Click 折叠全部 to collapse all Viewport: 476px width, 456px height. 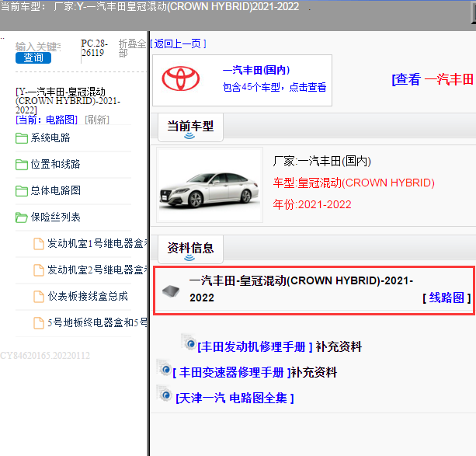click(132, 48)
